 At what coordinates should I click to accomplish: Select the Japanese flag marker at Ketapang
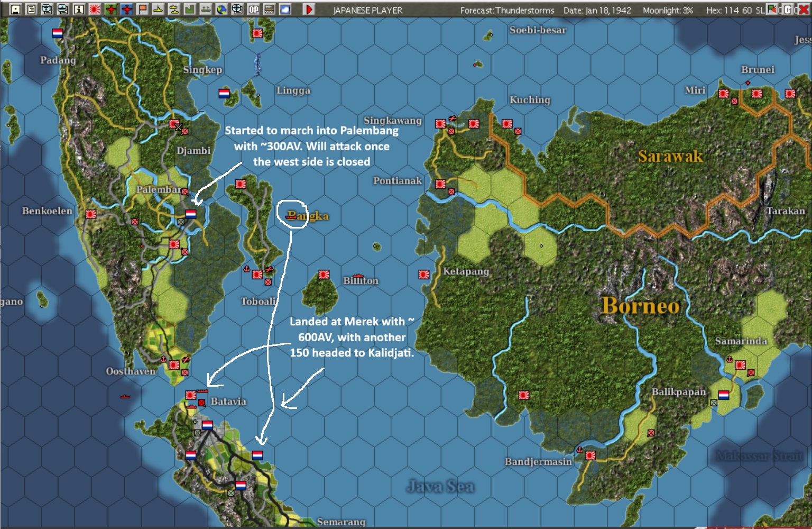pyautogui.click(x=423, y=274)
